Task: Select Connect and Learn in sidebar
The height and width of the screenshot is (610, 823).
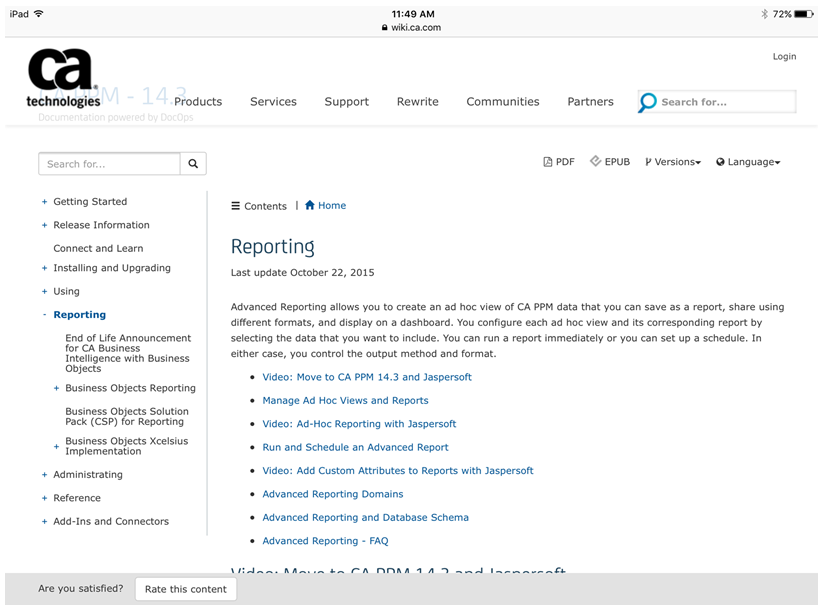Action: coord(98,248)
